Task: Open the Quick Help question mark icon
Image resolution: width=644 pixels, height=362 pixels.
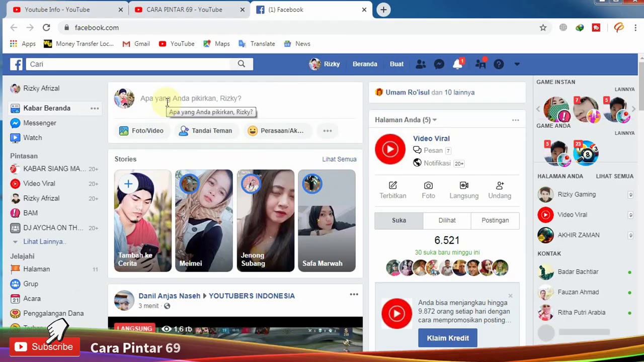Action: tap(499, 64)
